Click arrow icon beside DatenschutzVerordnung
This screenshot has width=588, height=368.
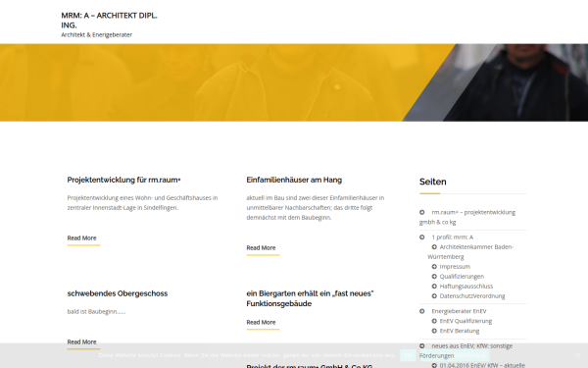434,296
